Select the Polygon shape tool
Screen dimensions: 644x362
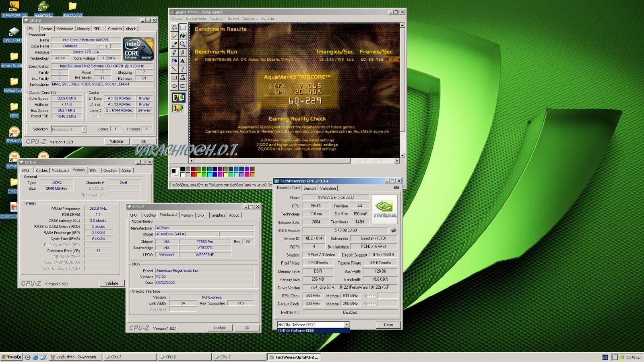pyautogui.click(x=183, y=78)
